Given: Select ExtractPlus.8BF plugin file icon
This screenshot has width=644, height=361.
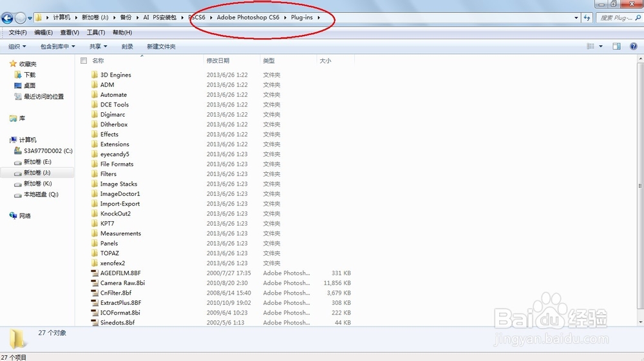Looking at the screenshot, I should [x=95, y=302].
